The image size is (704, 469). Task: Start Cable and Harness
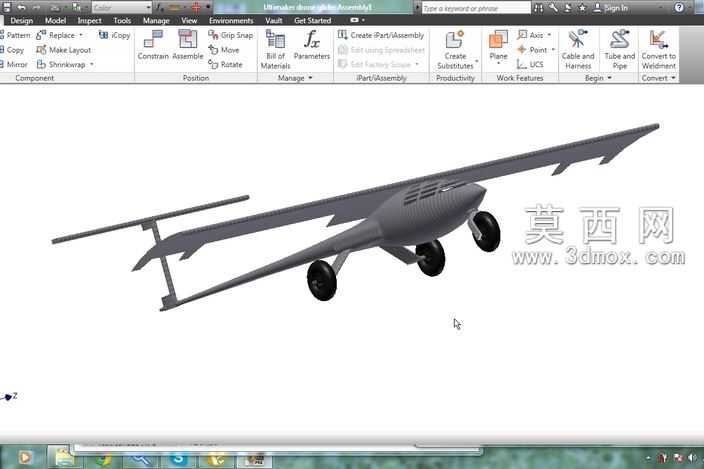[578, 49]
